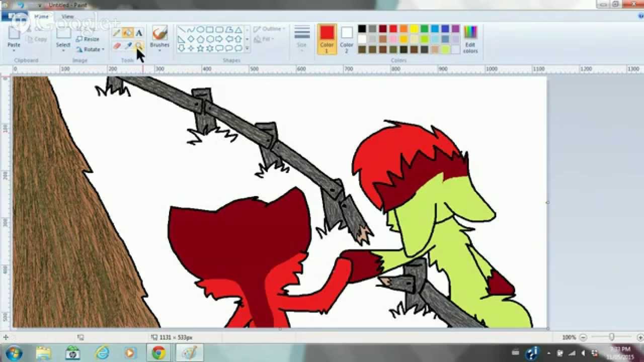
Task: Pick the purple color swatch
Action: click(456, 29)
